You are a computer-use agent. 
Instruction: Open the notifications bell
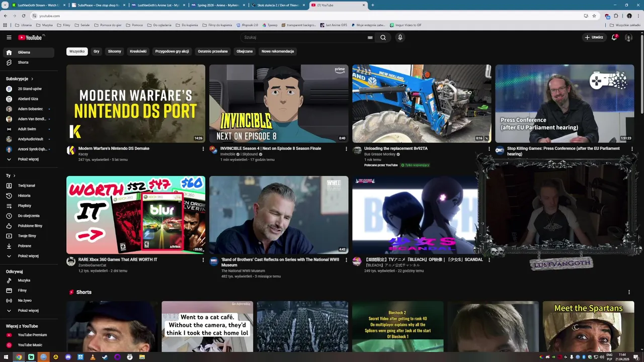614,37
